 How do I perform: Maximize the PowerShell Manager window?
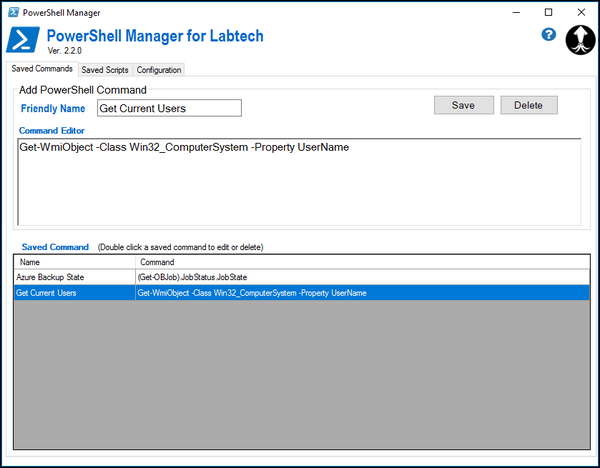click(548, 12)
